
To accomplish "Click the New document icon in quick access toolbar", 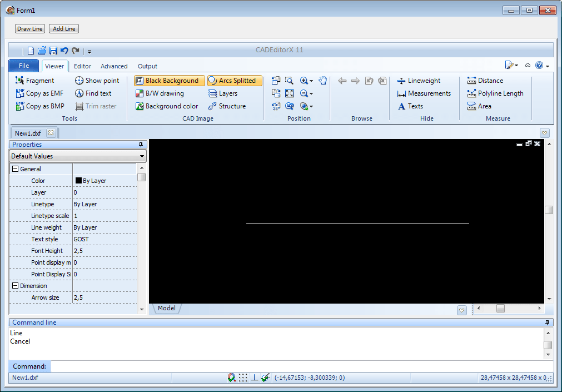I will (31, 51).
